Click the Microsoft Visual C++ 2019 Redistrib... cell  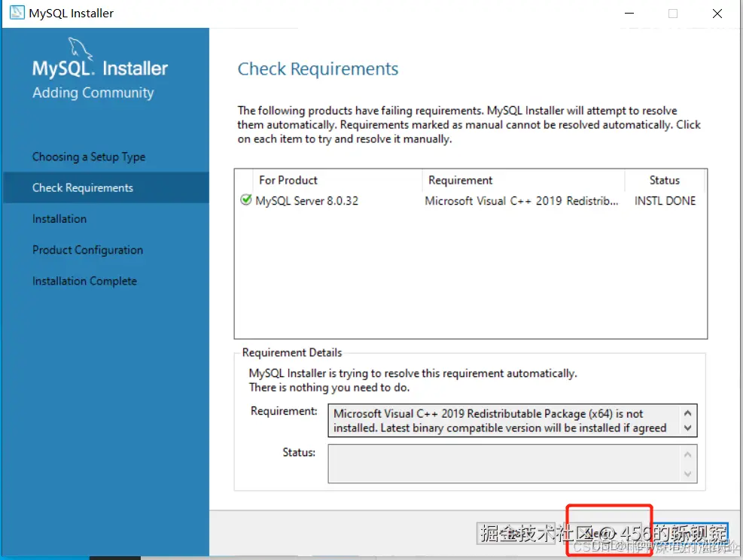point(521,201)
